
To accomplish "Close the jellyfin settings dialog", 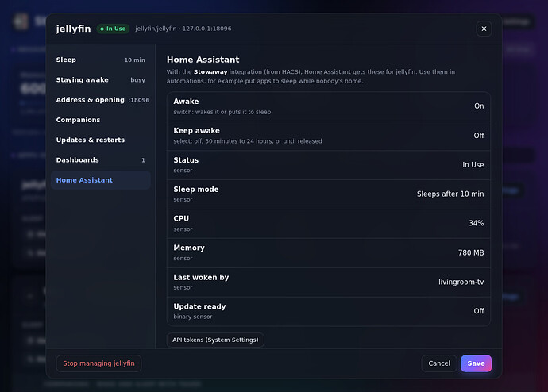I will 484,29.
